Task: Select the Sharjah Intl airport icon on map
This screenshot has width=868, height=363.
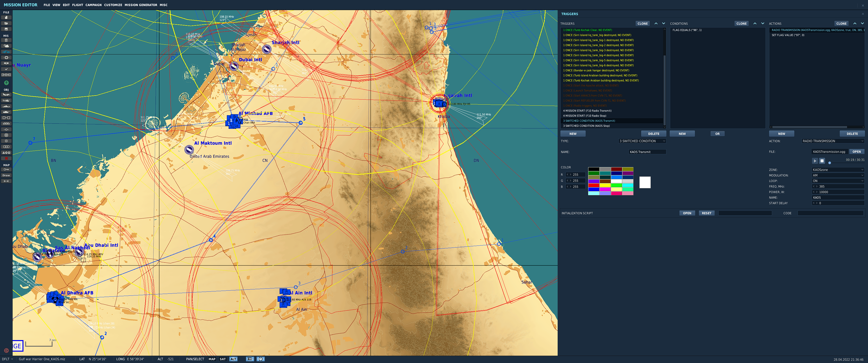Action: point(266,49)
